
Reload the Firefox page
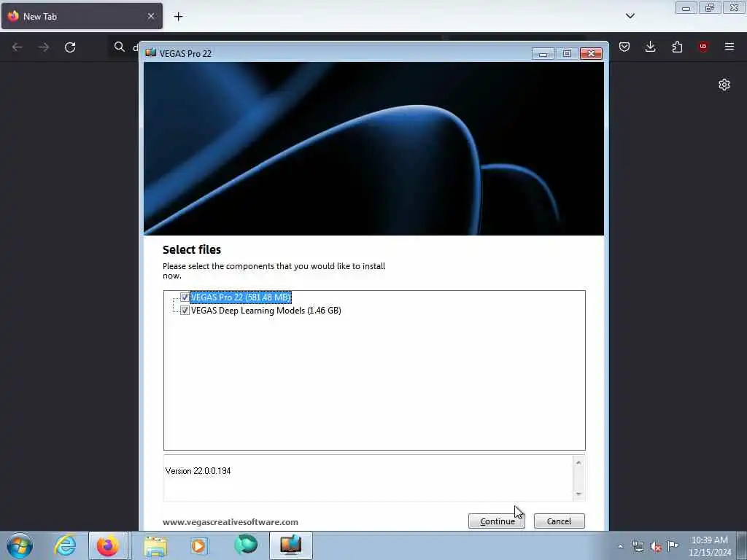(70, 47)
